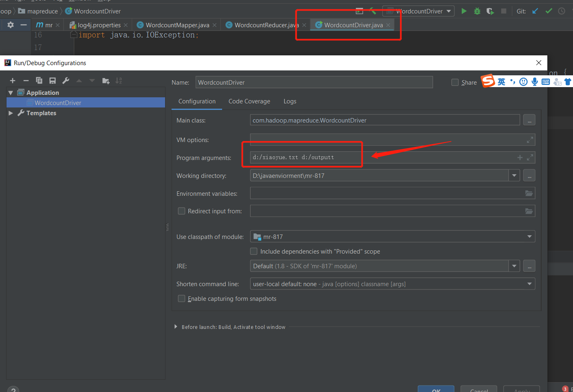Image resolution: width=573 pixels, height=392 pixels.
Task: Show Git history clock icon
Action: click(x=562, y=11)
